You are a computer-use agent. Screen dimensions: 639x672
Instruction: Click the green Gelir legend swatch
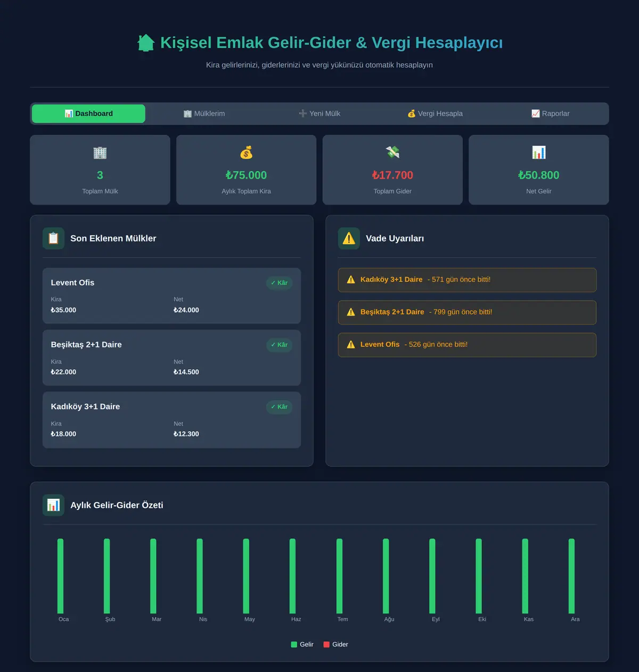pyautogui.click(x=294, y=644)
